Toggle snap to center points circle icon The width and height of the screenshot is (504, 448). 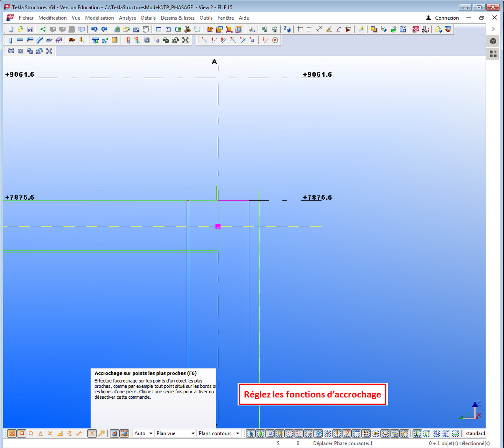point(31,433)
